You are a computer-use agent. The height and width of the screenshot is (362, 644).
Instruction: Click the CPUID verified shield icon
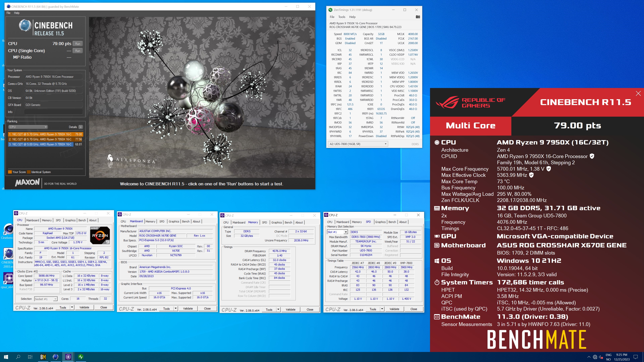(x=592, y=156)
